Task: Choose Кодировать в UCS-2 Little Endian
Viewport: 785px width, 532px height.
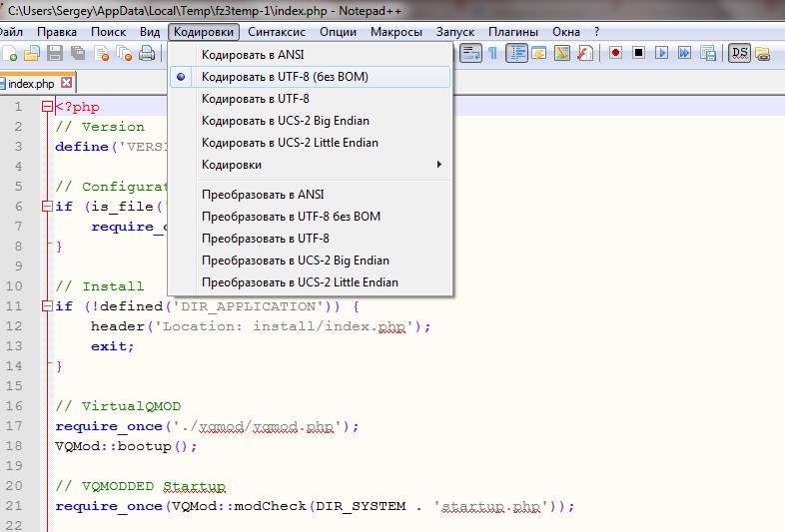Action: click(x=310, y=143)
